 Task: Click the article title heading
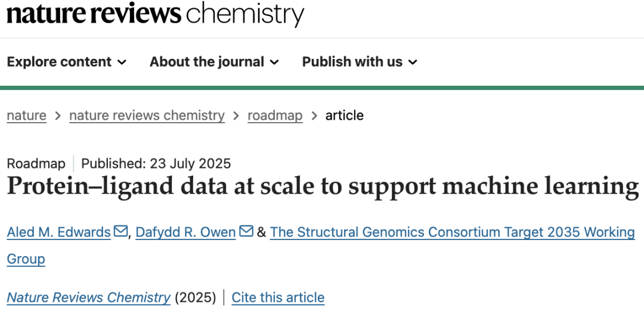tap(323, 186)
